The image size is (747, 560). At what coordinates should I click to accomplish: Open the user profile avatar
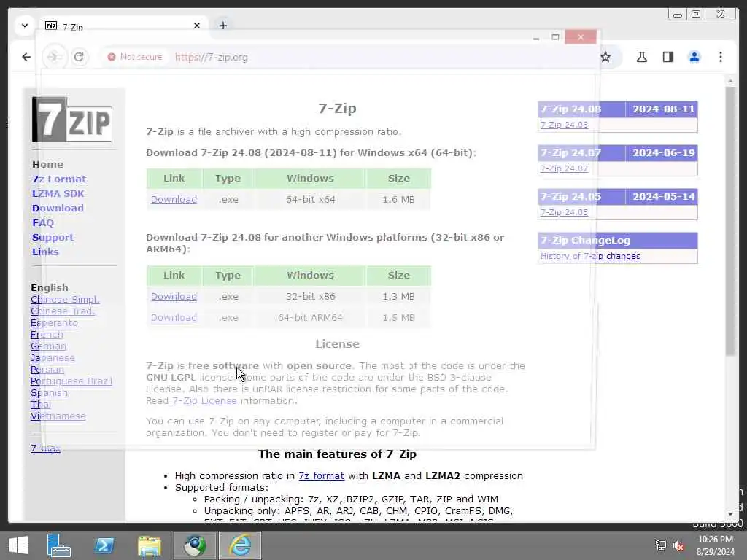[x=694, y=57]
